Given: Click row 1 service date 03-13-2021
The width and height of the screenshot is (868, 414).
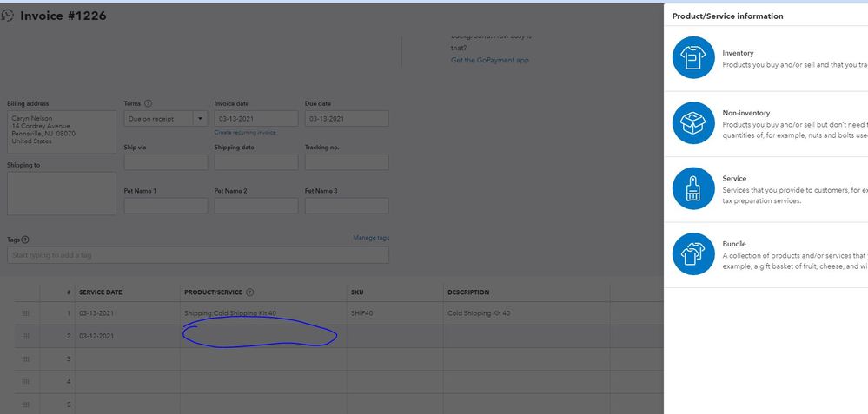Looking at the screenshot, I should (x=96, y=313).
